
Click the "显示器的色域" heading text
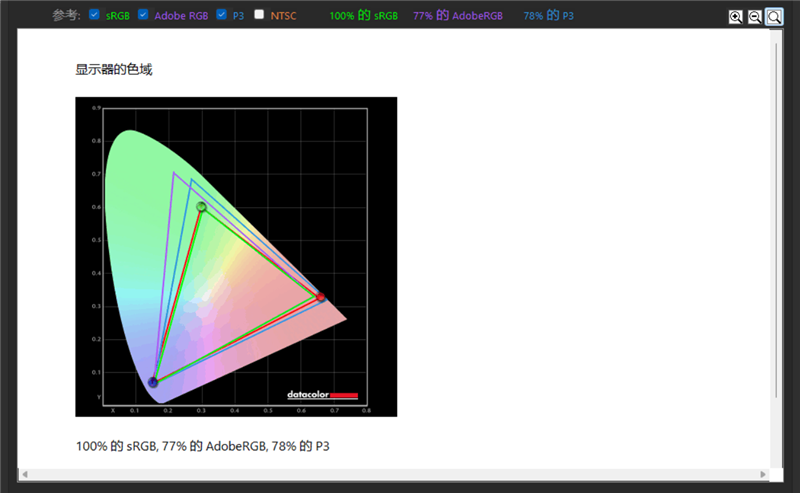(113, 70)
